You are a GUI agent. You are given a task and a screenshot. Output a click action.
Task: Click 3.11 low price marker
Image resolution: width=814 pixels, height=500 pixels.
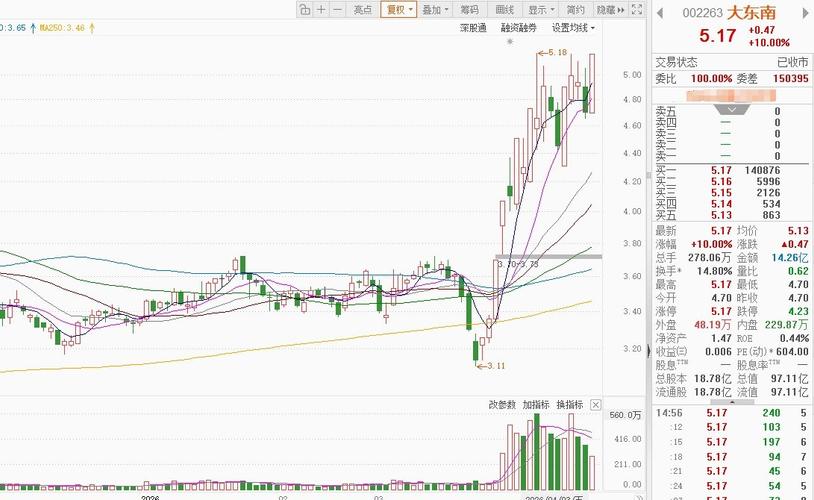point(491,366)
